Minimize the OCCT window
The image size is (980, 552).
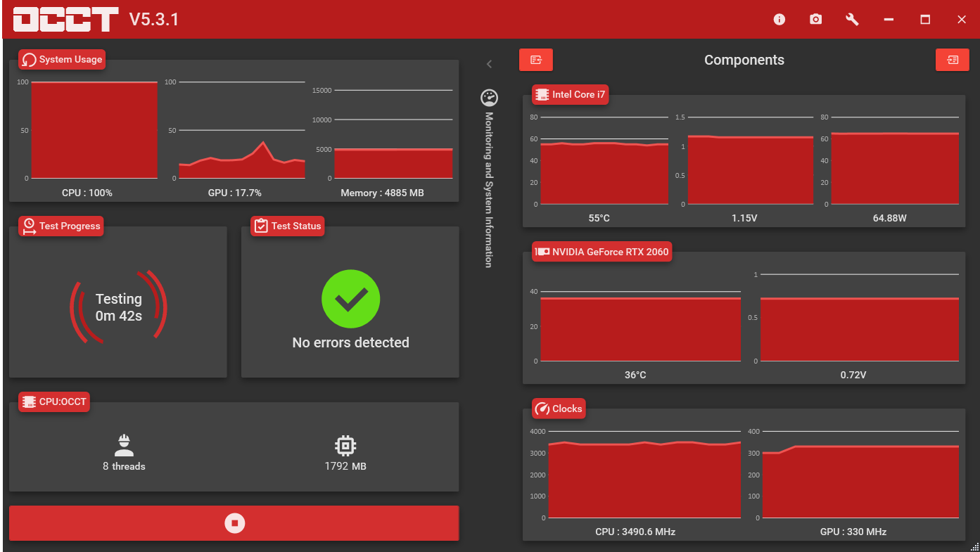tap(889, 20)
